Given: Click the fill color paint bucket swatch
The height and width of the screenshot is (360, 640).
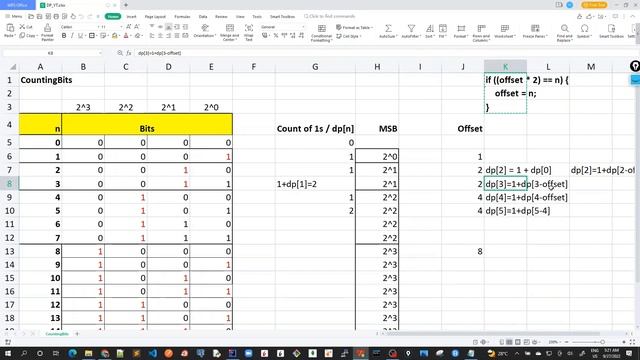Looking at the screenshot, I should pyautogui.click(x=115, y=36).
